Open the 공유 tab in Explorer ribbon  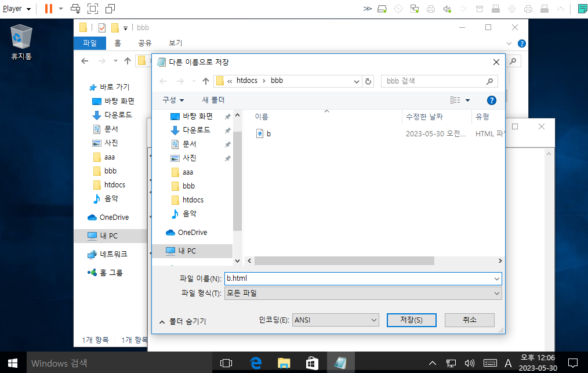tap(145, 43)
